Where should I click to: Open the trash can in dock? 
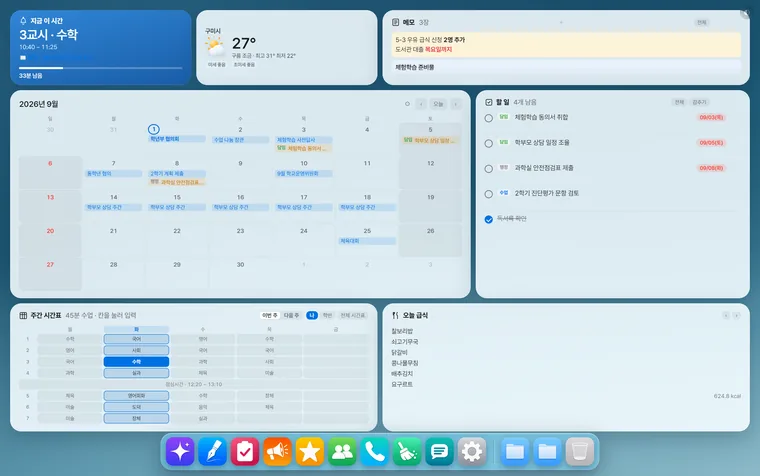(x=580, y=452)
